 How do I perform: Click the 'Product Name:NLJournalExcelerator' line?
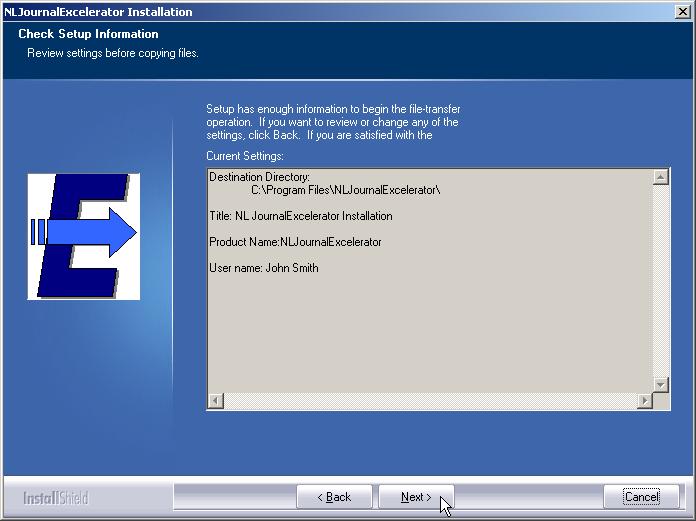click(295, 242)
